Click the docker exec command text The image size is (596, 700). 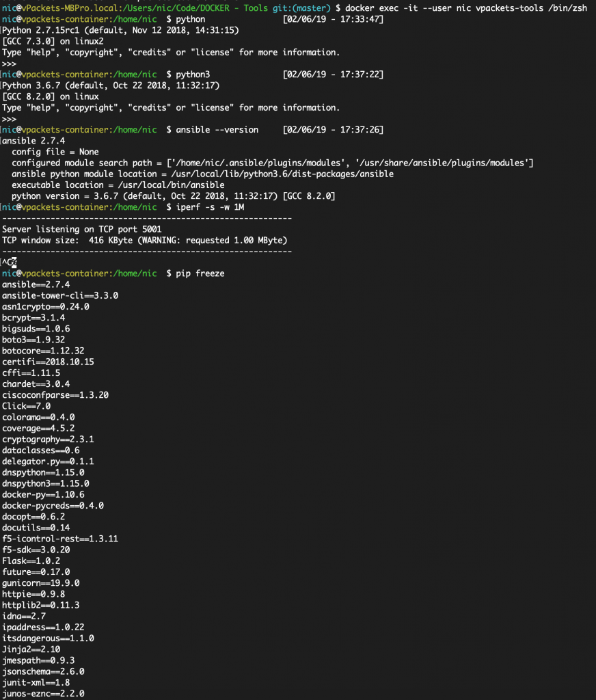[x=466, y=8]
